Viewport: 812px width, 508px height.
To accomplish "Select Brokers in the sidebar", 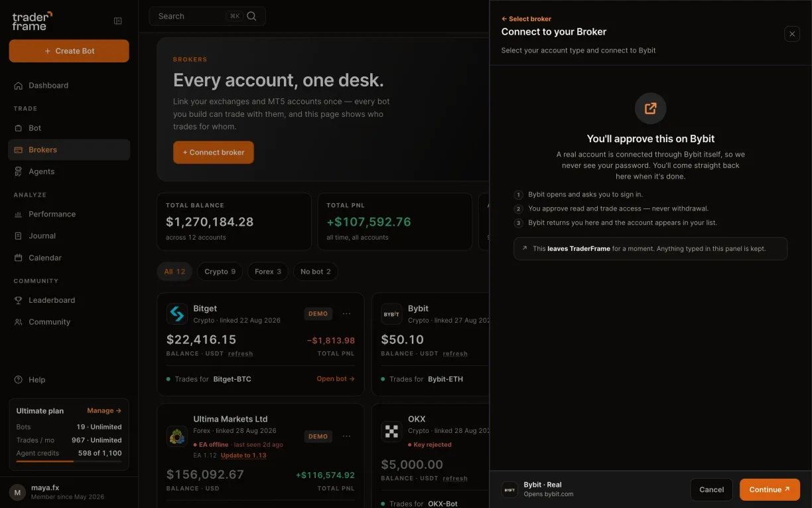I will point(69,150).
